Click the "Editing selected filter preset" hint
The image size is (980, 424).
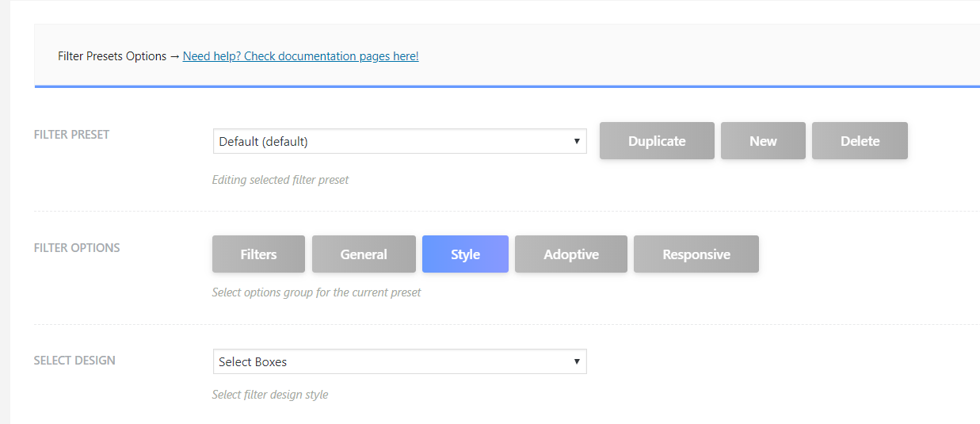[x=280, y=180]
